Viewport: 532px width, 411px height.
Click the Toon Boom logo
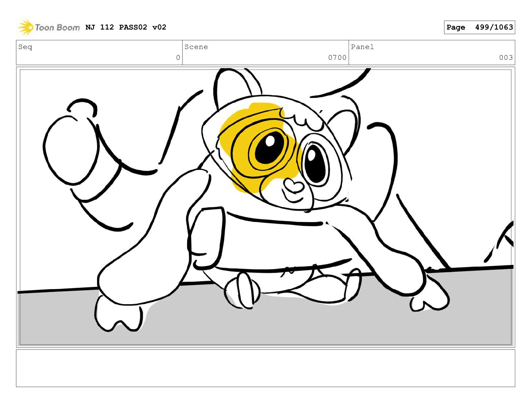tap(48, 27)
